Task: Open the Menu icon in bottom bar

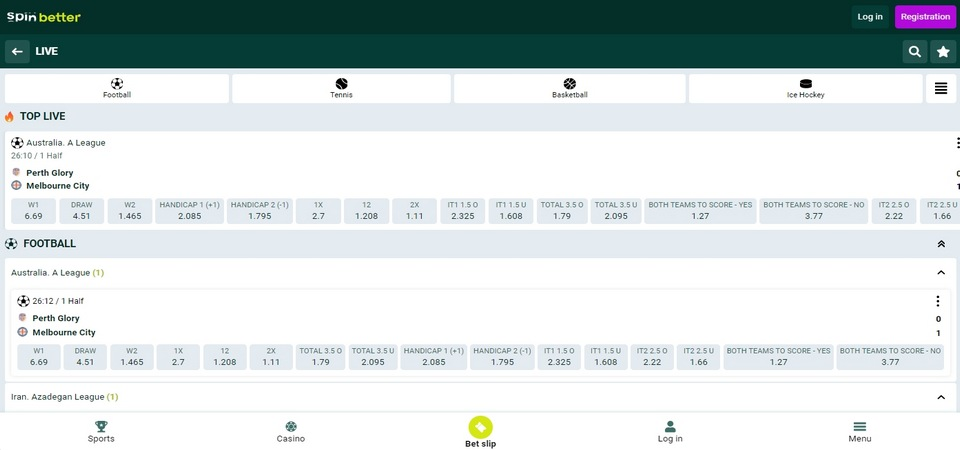Action: click(859, 431)
